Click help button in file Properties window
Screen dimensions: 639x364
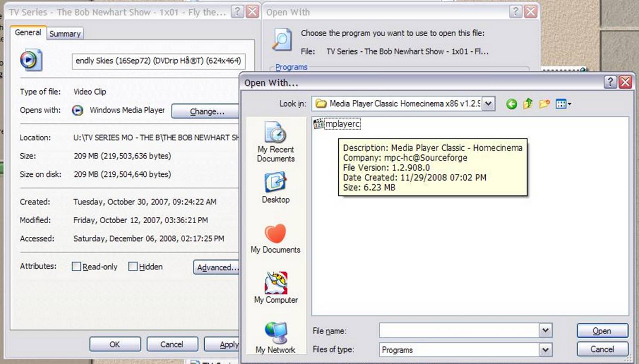coord(237,12)
